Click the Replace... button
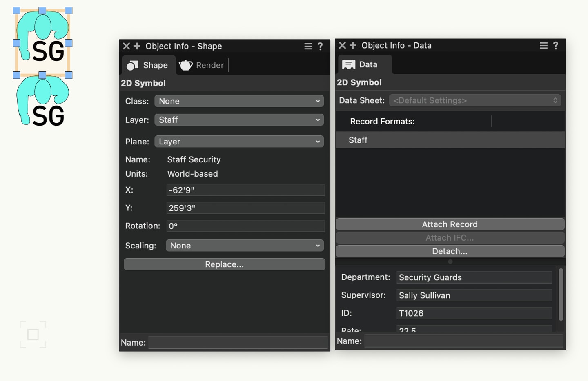This screenshot has width=588, height=381. point(225,264)
